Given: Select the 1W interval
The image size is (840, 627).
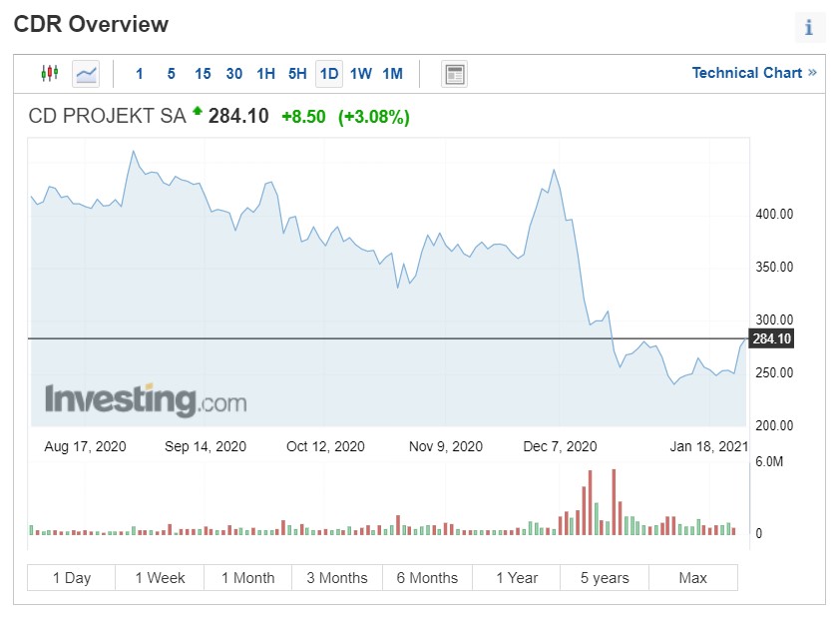Looking at the screenshot, I should tap(360, 74).
